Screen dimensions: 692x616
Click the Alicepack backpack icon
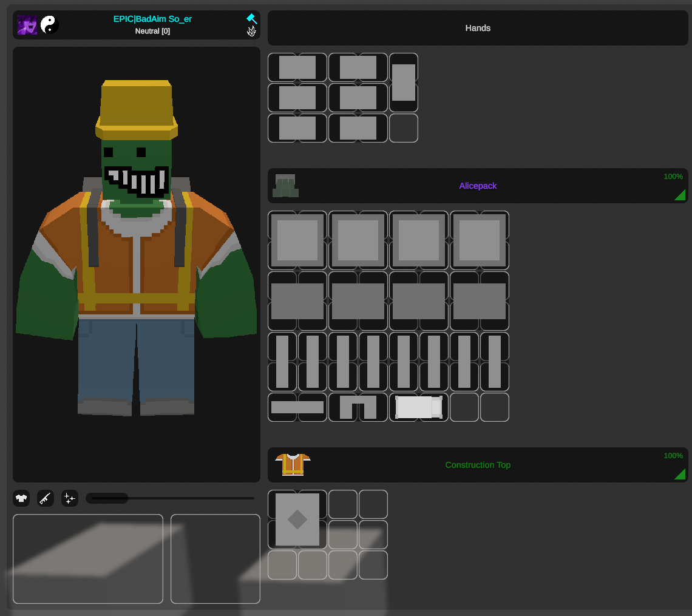click(285, 186)
